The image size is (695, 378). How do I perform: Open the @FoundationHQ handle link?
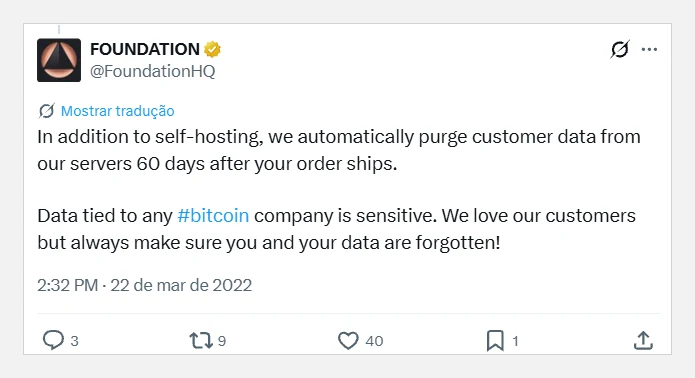pos(152,71)
